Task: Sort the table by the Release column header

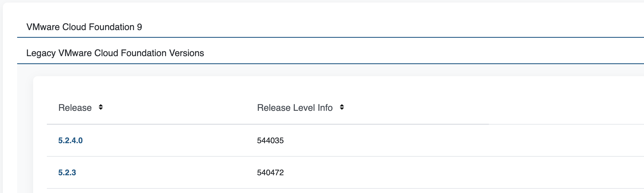Action: [x=75, y=108]
